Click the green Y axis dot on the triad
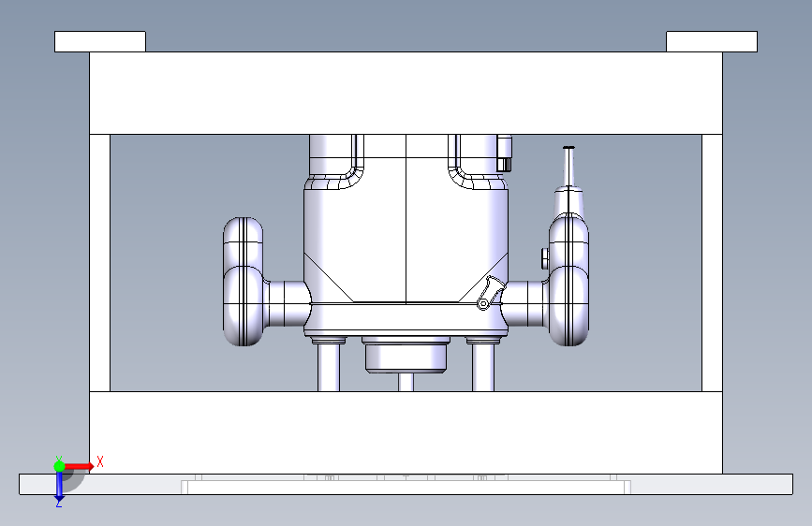The width and height of the screenshot is (812, 526). click(59, 466)
